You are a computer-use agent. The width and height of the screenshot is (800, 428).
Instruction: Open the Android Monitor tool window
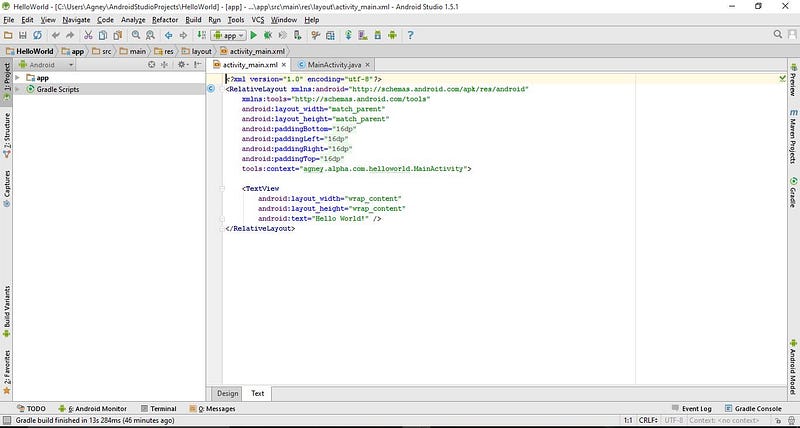[92, 409]
